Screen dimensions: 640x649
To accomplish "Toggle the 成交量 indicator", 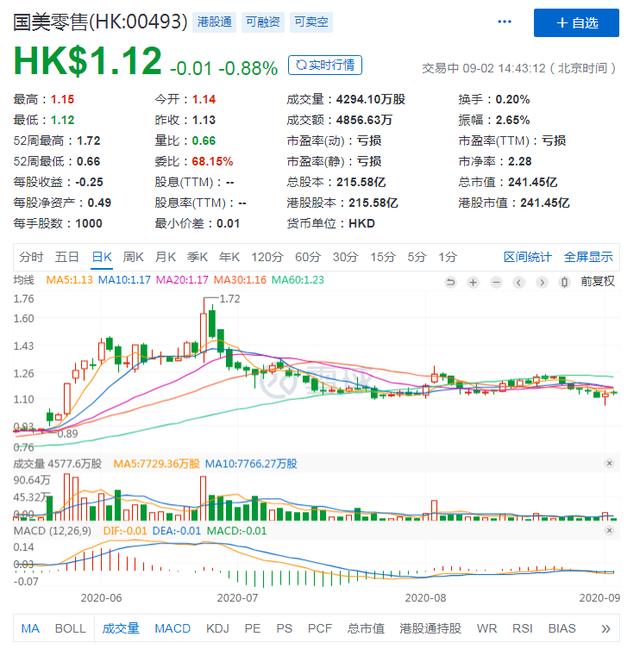I will 120,629.
